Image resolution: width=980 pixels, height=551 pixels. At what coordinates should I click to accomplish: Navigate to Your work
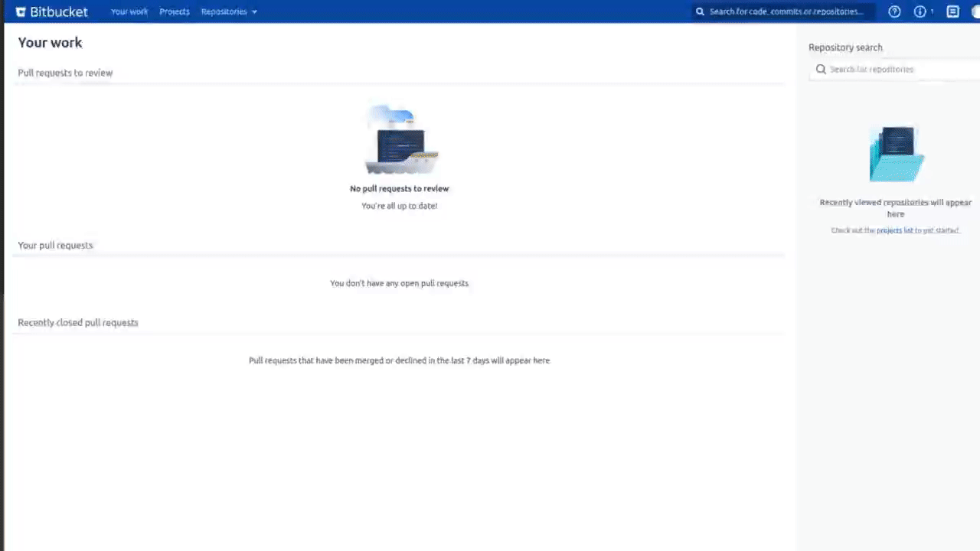(x=129, y=11)
